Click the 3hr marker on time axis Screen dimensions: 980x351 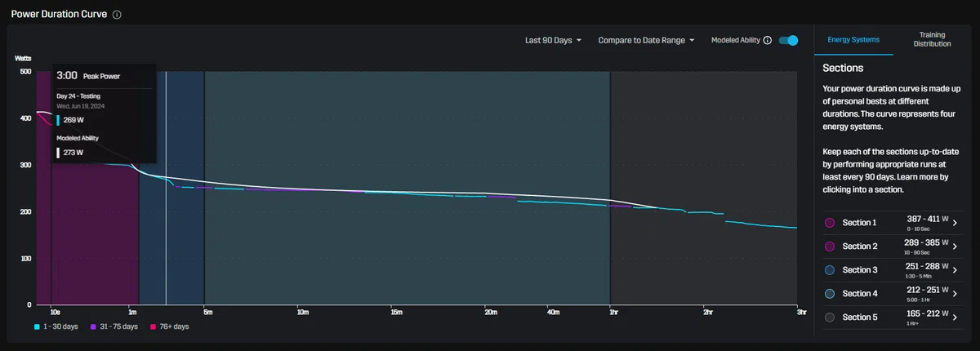801,312
